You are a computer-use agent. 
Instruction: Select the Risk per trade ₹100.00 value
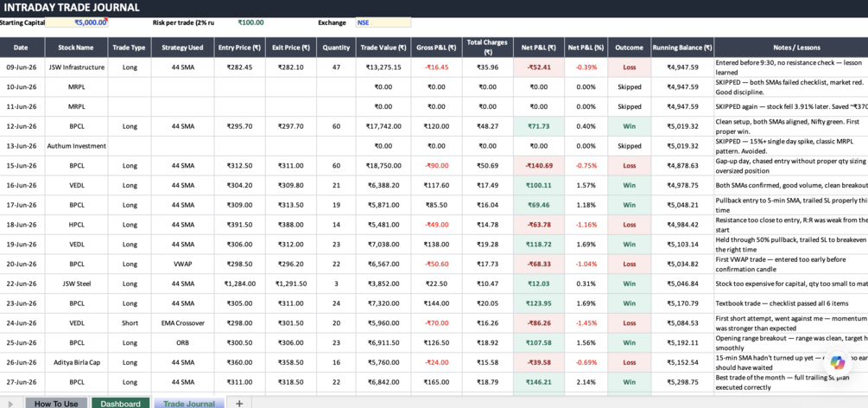(250, 22)
